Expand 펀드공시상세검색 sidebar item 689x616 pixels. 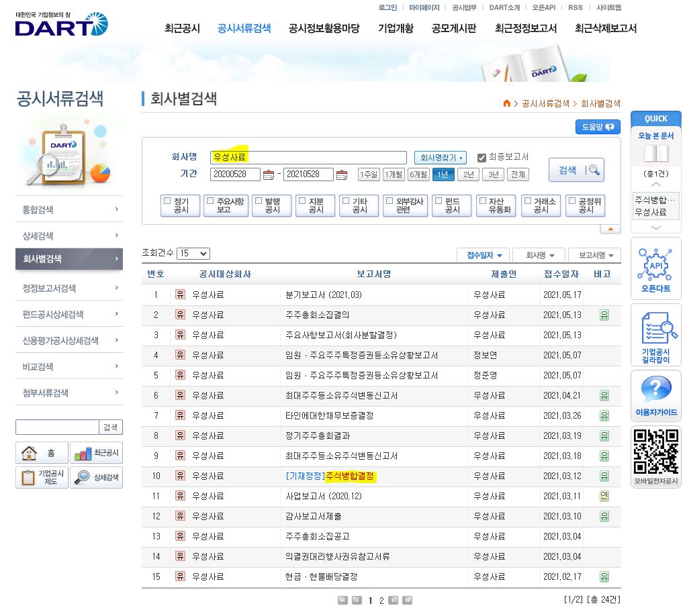[69, 314]
